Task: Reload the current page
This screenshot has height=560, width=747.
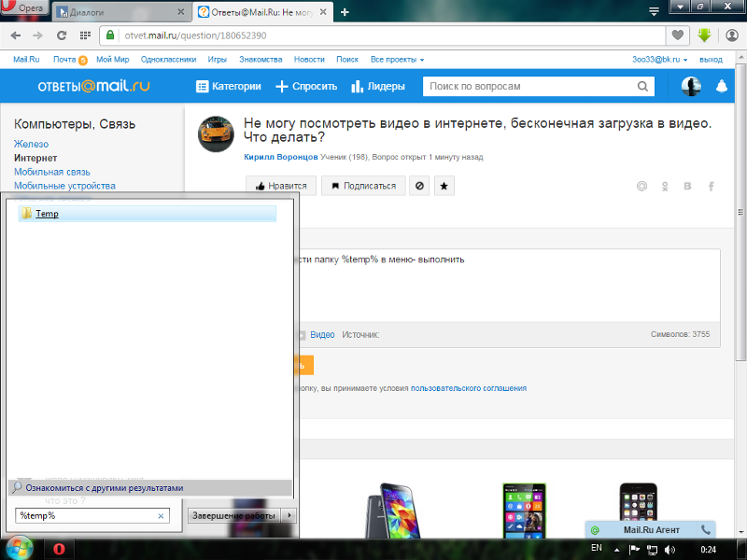Action: 62,35
